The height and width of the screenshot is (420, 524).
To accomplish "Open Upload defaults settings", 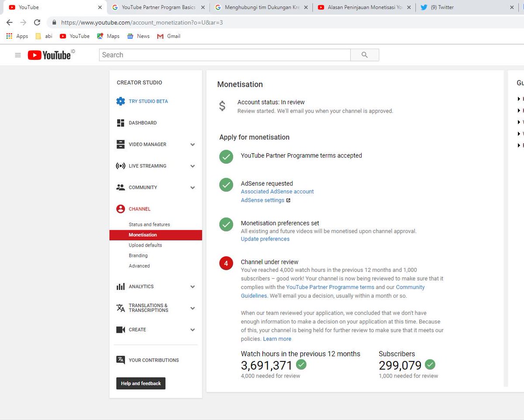I will pos(145,245).
